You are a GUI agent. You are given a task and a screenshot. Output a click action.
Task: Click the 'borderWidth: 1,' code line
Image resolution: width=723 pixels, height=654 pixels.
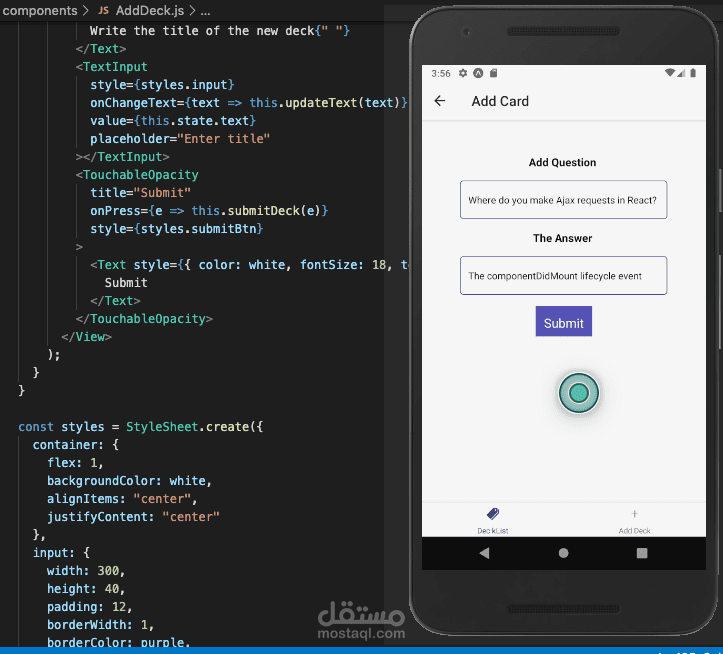click(100, 625)
